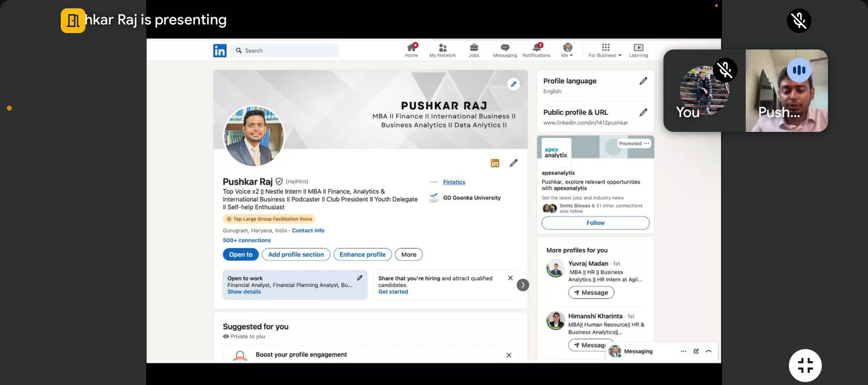This screenshot has width=868, height=385.
Task: Advance the carousel with the next arrow
Action: (523, 285)
